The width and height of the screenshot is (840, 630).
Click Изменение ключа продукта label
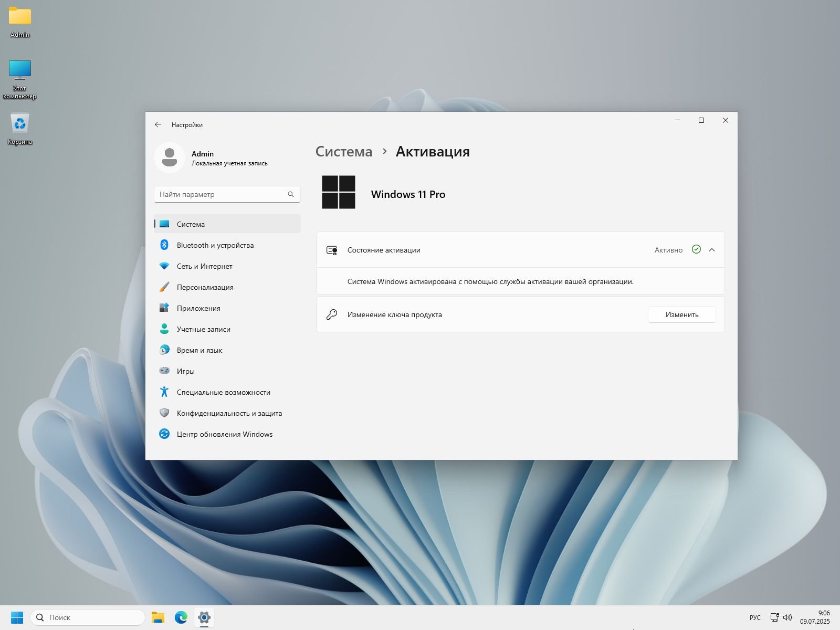pyautogui.click(x=395, y=314)
